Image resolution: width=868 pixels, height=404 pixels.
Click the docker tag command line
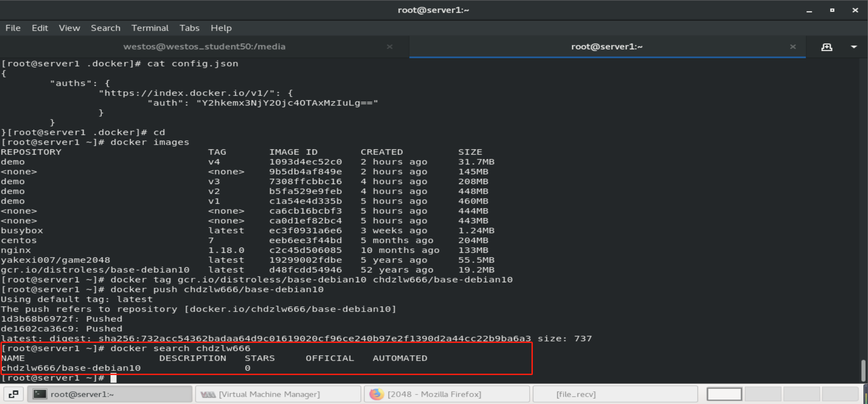point(257,280)
